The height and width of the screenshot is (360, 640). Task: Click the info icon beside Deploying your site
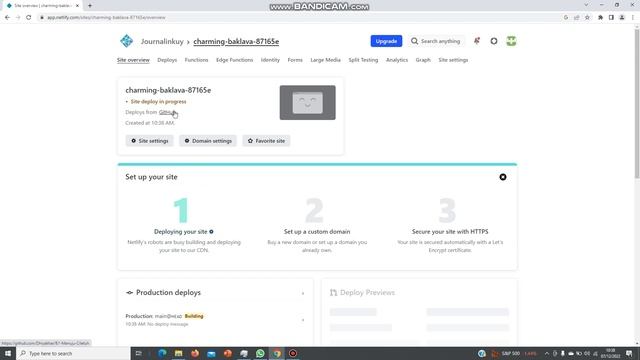click(x=211, y=231)
